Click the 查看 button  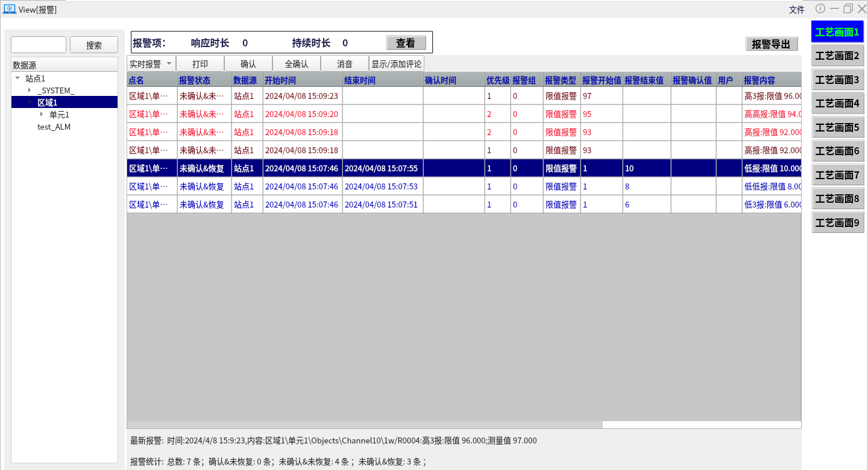tap(406, 43)
